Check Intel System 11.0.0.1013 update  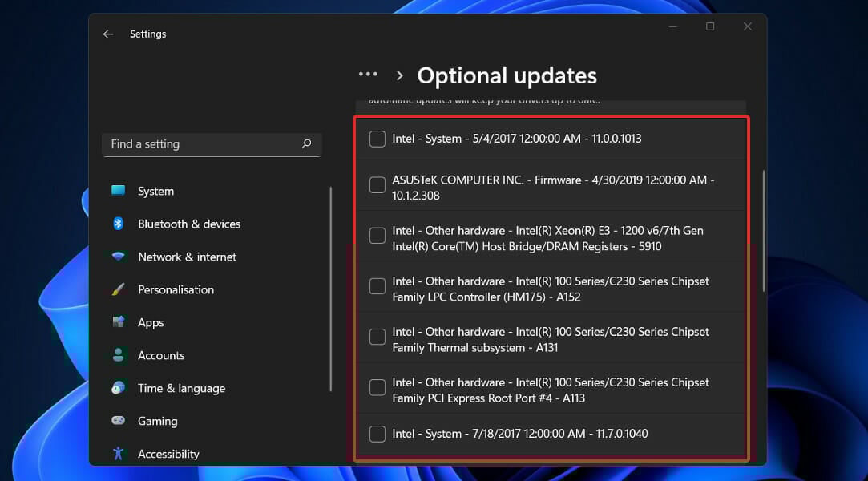[377, 139]
